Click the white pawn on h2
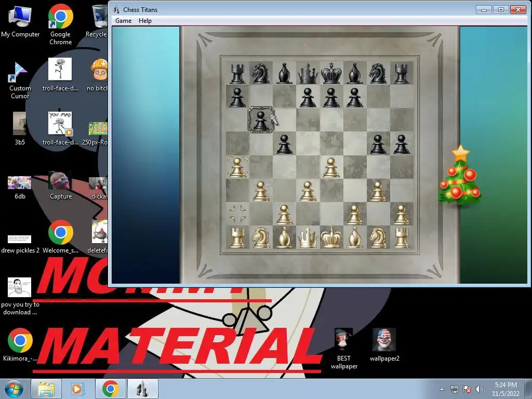532x399 pixels. 402,215
